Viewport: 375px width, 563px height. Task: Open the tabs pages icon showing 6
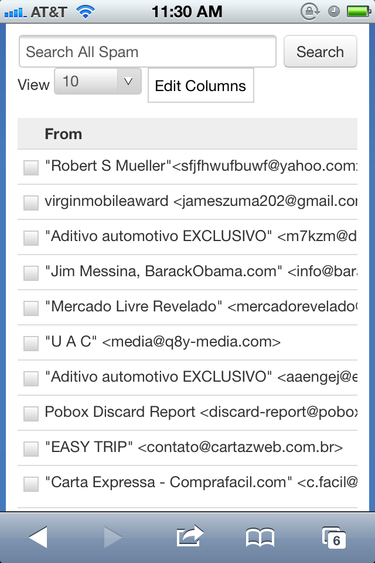(x=334, y=538)
